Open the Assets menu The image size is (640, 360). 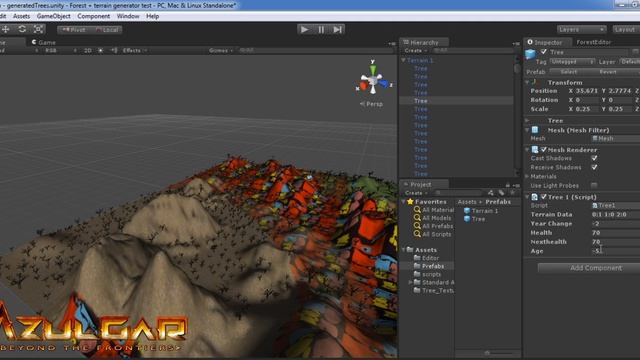[21, 16]
